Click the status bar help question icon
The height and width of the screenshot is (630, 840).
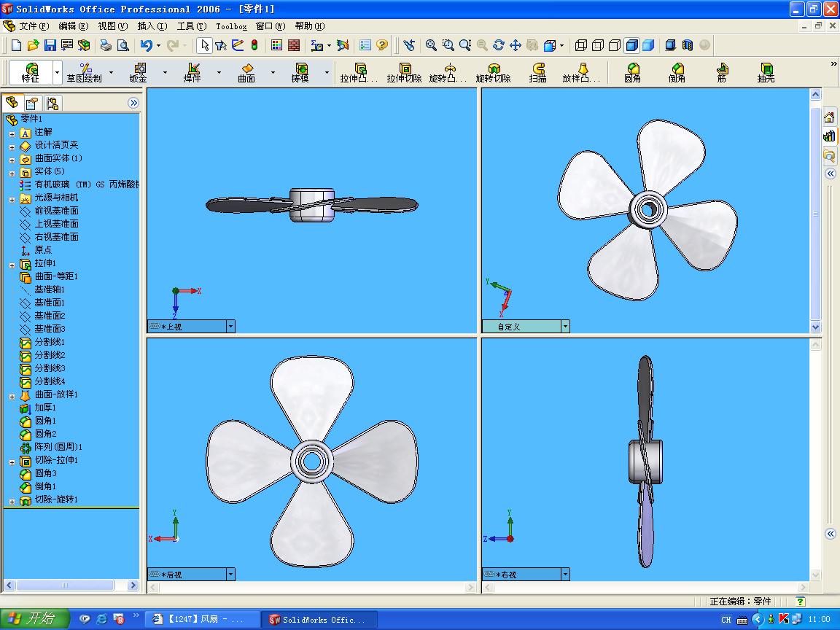coord(801,602)
